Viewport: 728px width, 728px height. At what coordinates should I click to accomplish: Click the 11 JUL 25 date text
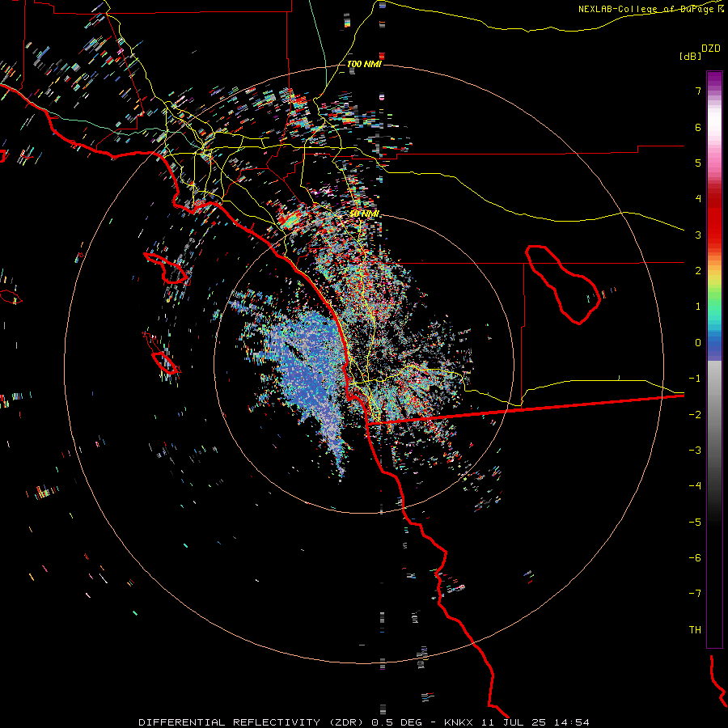coord(513,722)
